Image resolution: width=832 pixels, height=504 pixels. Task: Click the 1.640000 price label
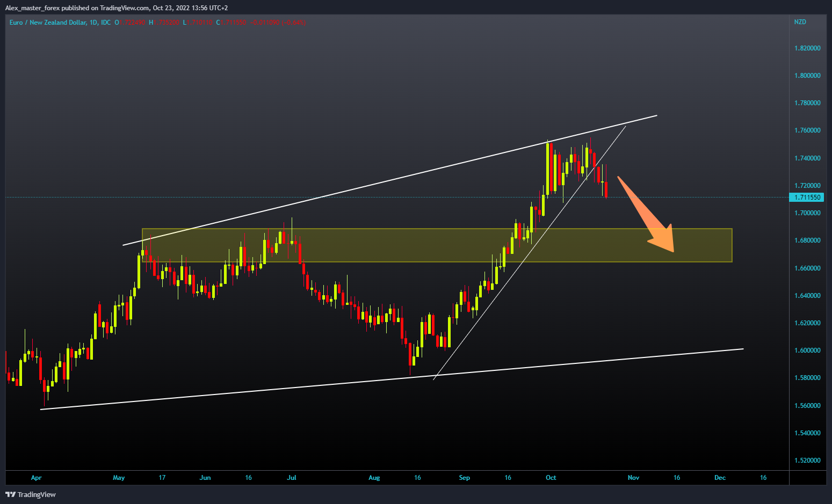(807, 296)
